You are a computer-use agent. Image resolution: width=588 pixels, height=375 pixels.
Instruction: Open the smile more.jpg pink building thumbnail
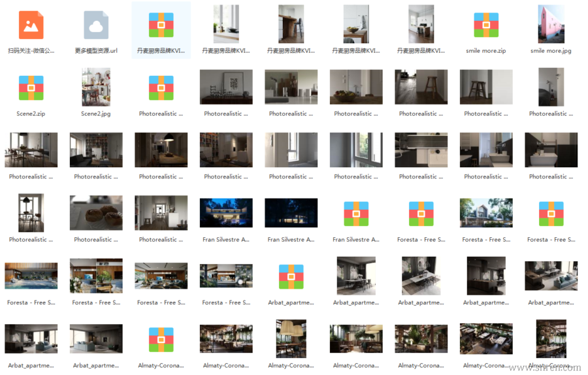pyautogui.click(x=551, y=24)
